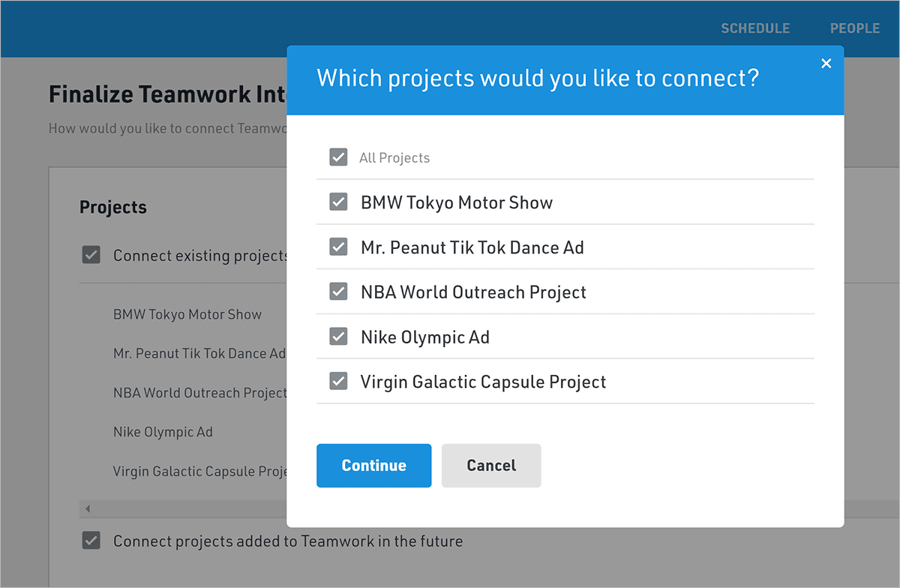
Task: Uncheck Mr. Peanut Tik Tok Dance Ad
Action: 338,247
